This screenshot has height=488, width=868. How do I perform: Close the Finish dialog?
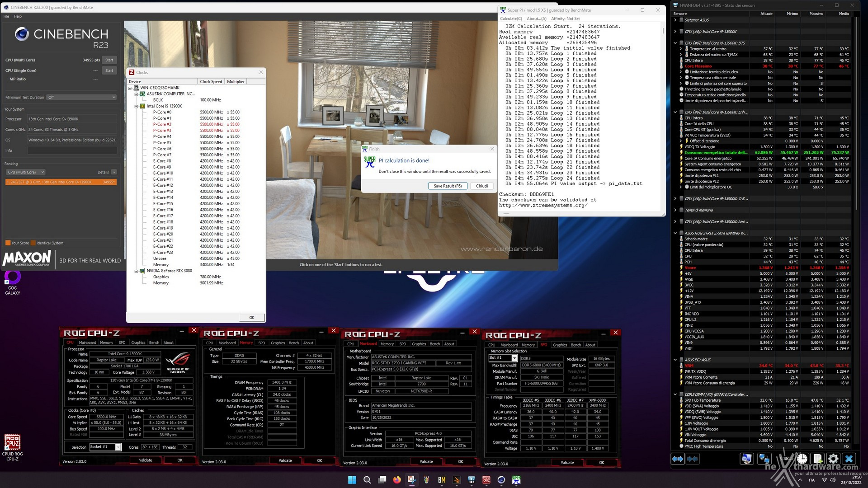[x=492, y=149]
